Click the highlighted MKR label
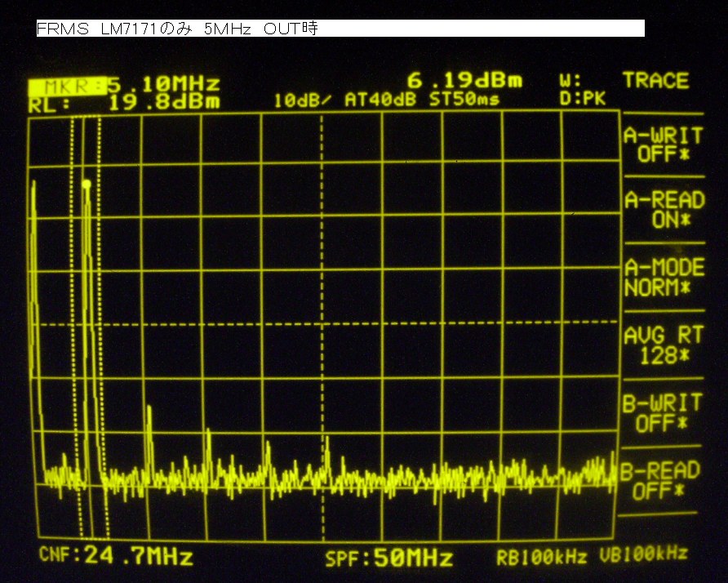 tap(67, 87)
